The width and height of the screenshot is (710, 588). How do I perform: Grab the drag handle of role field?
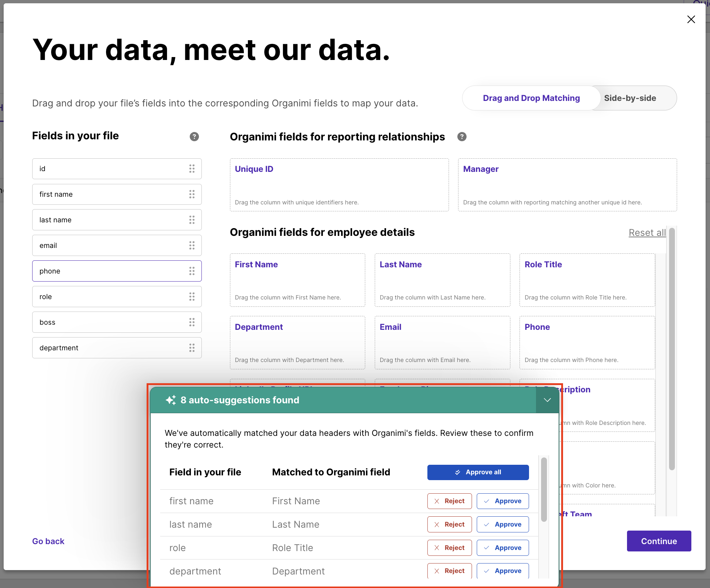tap(192, 297)
